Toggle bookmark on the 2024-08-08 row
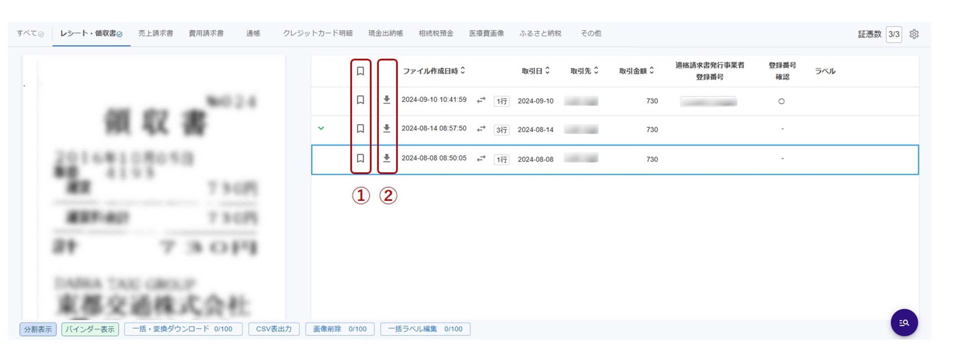The image size is (980, 348). pyautogui.click(x=360, y=158)
